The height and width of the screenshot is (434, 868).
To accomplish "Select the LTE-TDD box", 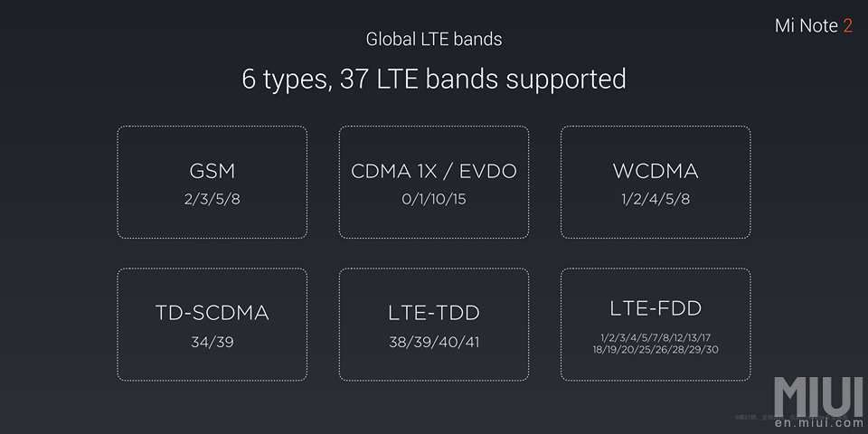I will [434, 325].
